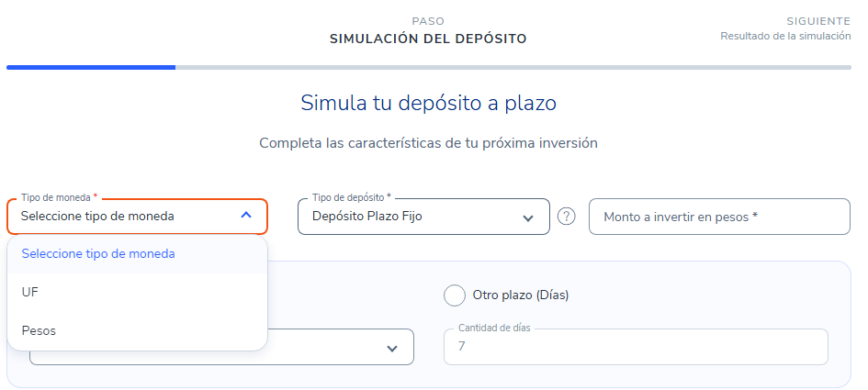Click the Tipo de depósito down chevron

527,218
